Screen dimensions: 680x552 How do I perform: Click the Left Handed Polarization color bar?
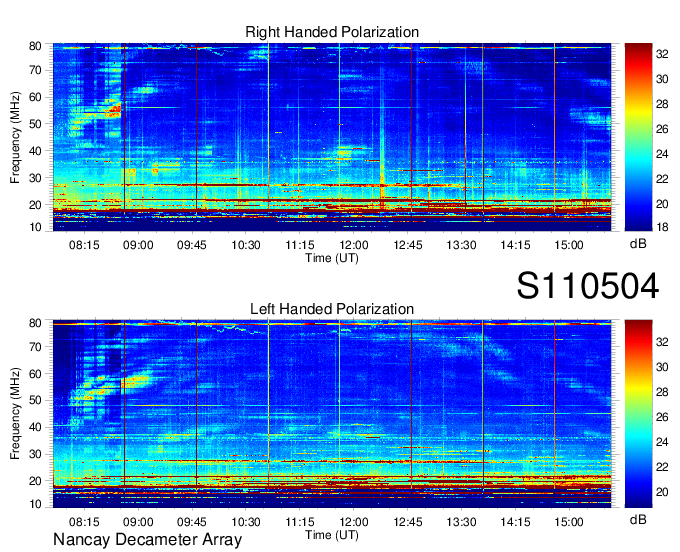tap(638, 414)
